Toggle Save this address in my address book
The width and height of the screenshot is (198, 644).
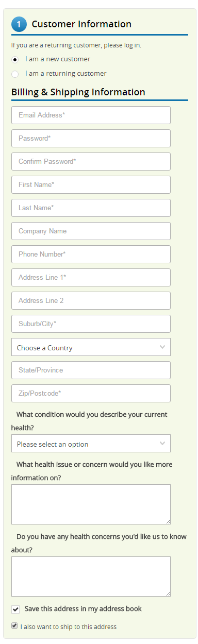[x=15, y=609]
